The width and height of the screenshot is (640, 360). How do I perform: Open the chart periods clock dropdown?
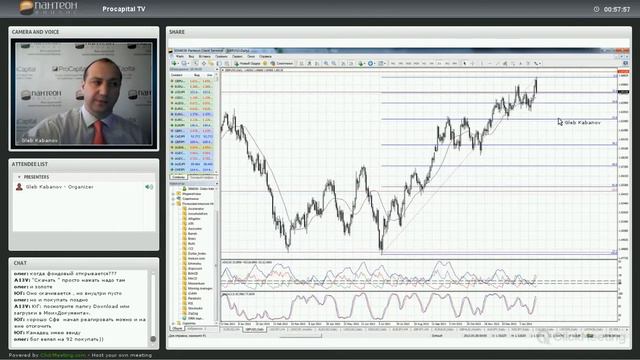[371, 63]
